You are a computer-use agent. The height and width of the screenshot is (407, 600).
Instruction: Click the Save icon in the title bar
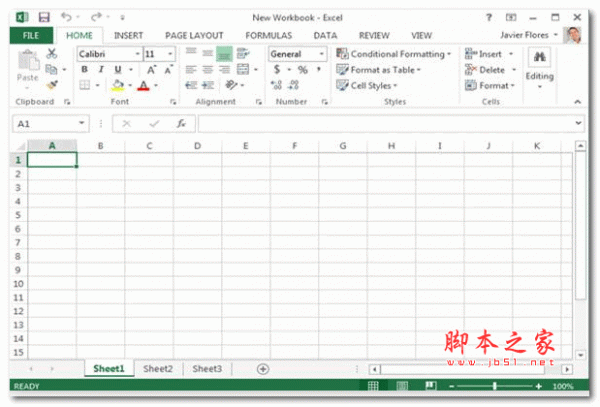pyautogui.click(x=44, y=17)
